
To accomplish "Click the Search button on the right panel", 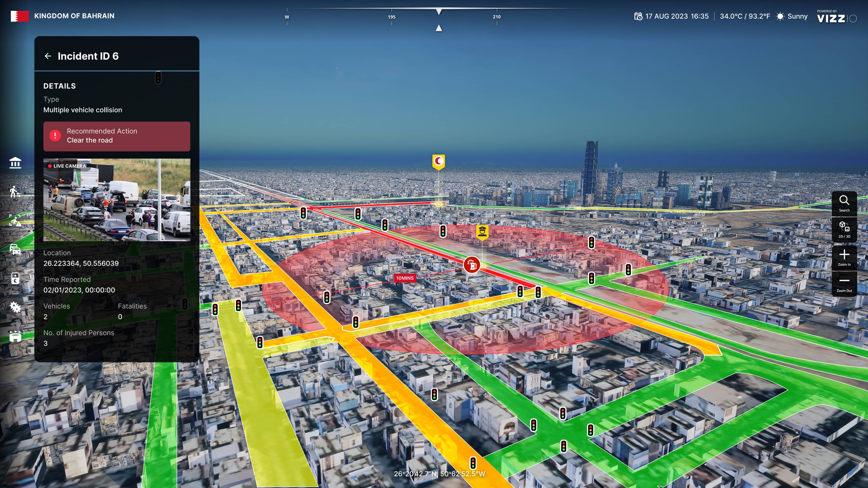I will point(844,203).
